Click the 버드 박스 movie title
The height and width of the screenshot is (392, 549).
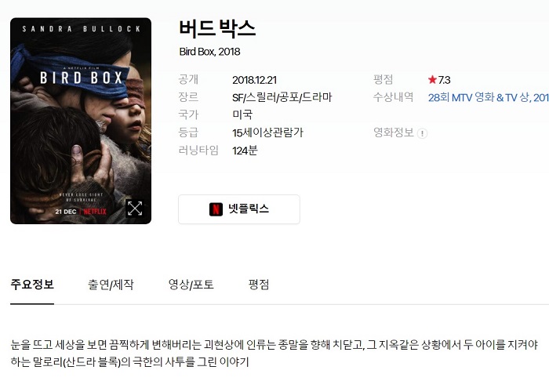[217, 28]
